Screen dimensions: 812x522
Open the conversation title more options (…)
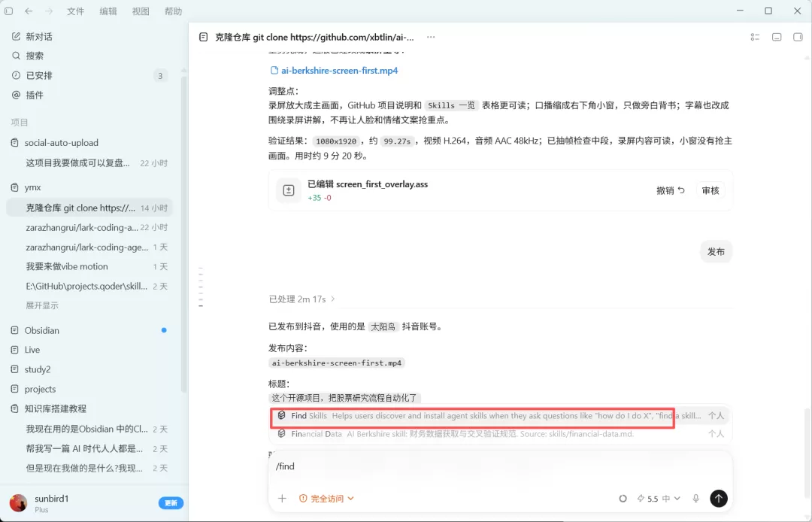pyautogui.click(x=431, y=37)
